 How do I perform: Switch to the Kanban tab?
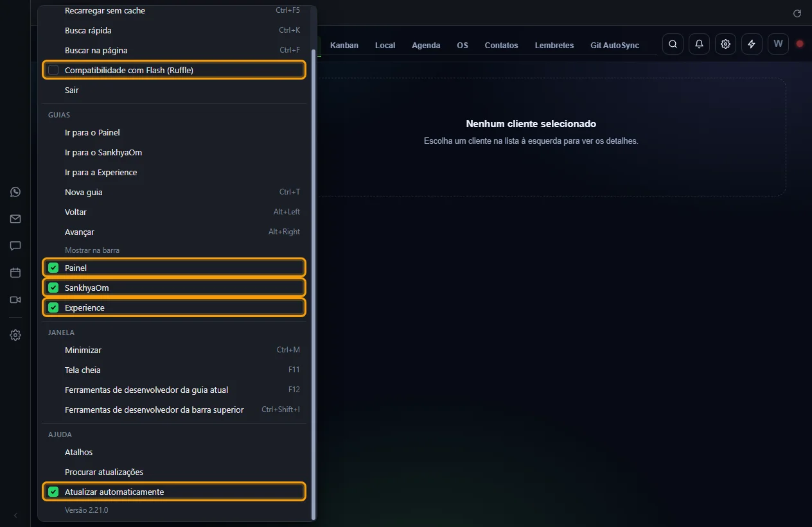click(344, 45)
